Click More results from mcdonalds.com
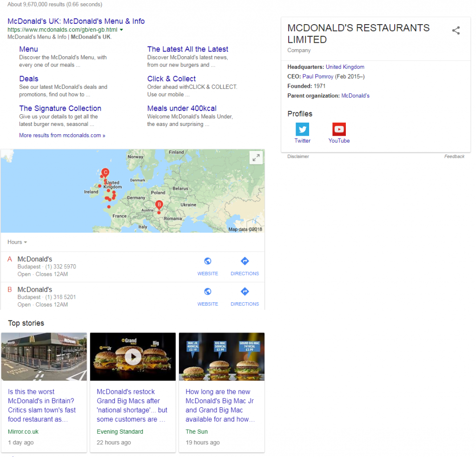 click(x=62, y=135)
